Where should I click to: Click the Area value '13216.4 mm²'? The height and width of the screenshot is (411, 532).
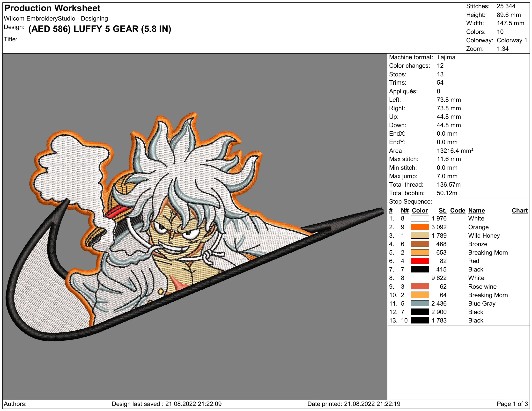(455, 151)
